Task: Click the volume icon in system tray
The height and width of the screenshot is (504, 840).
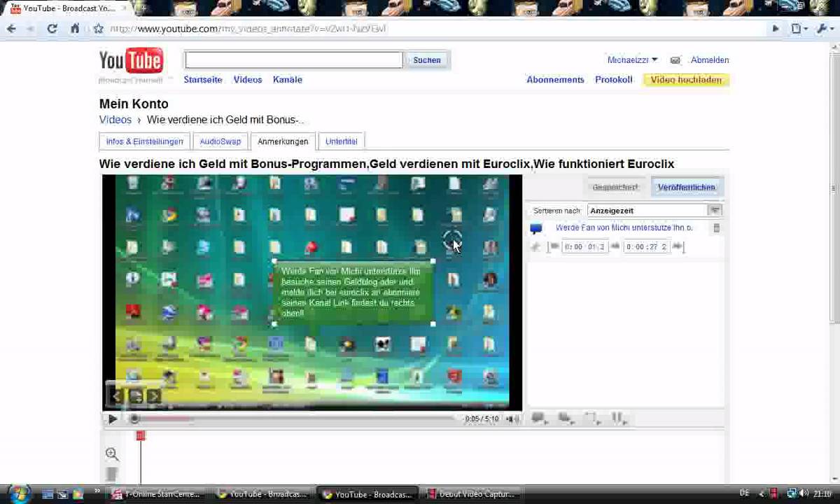Action: pos(804,493)
